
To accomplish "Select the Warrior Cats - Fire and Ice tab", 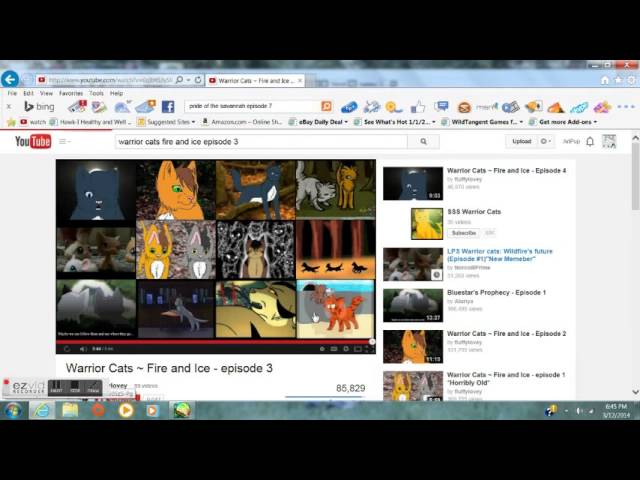I will [x=253, y=80].
